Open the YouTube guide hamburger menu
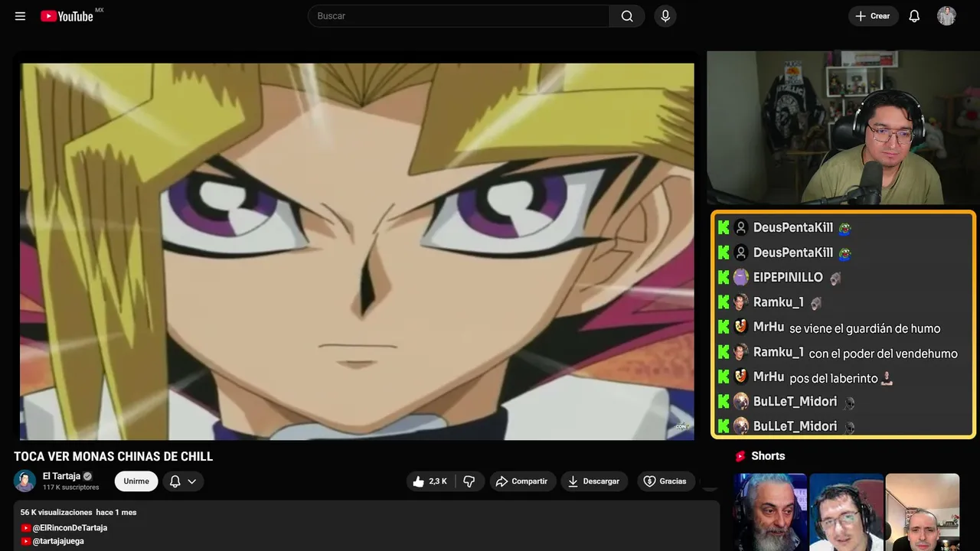This screenshot has height=551, width=980. [x=21, y=16]
